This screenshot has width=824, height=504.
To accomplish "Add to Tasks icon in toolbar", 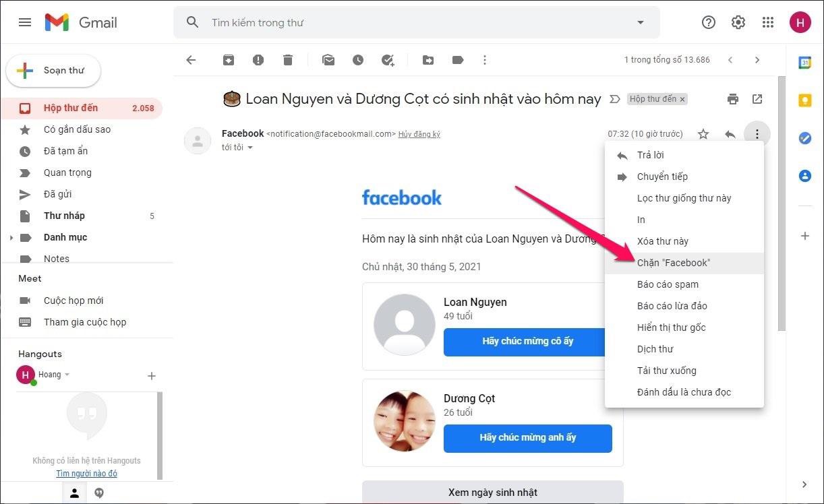I will pos(388,60).
